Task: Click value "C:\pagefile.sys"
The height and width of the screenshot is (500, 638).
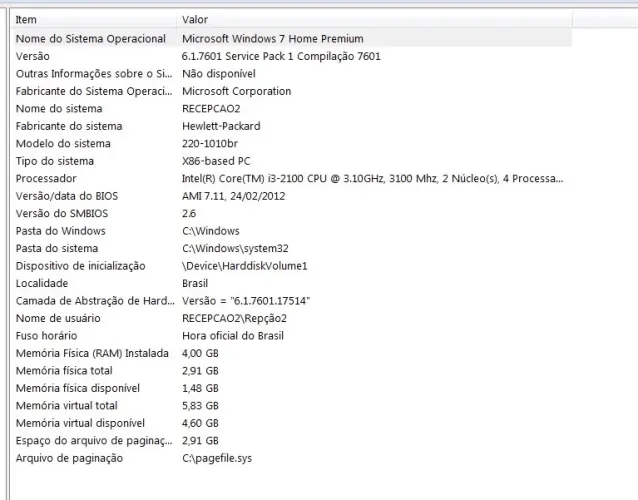Action: pyautogui.click(x=217, y=459)
